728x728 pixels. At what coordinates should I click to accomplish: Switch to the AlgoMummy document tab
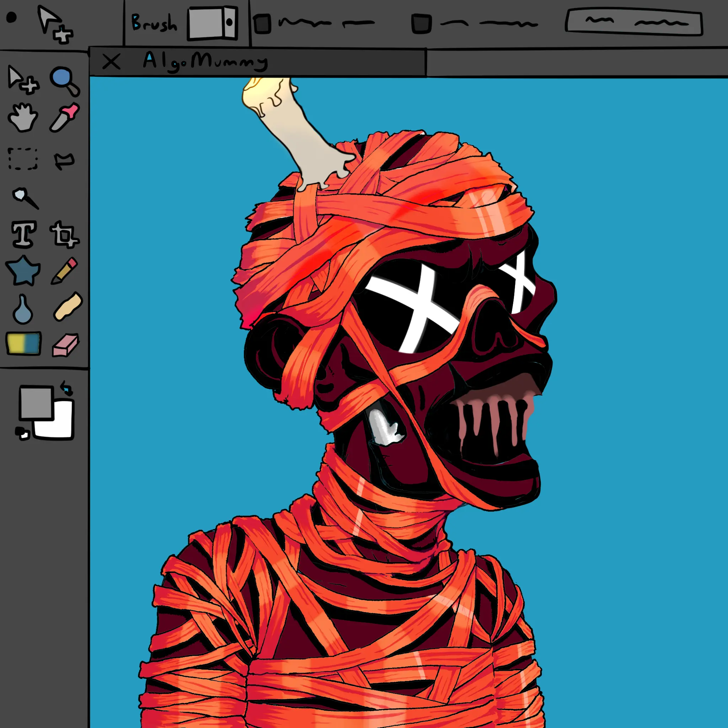click(x=205, y=61)
